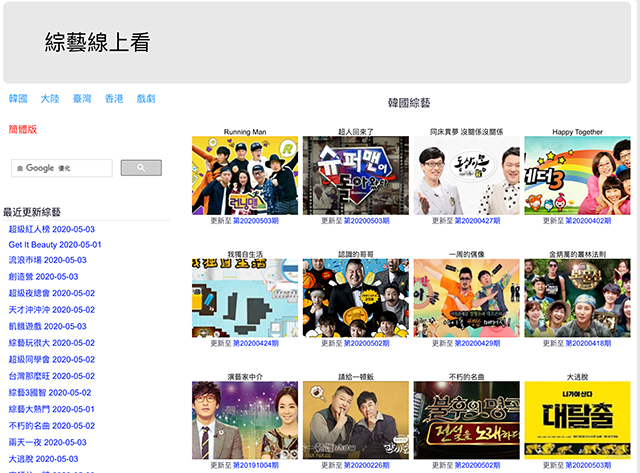Screen dimensions: 640x473
Task: Open 同床異夢 show thumbnail
Action: [467, 175]
